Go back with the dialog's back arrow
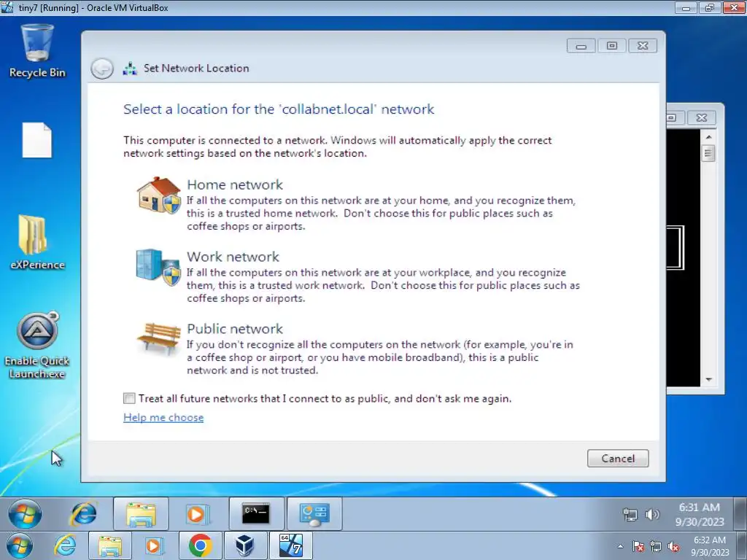This screenshot has width=747, height=560. click(102, 69)
